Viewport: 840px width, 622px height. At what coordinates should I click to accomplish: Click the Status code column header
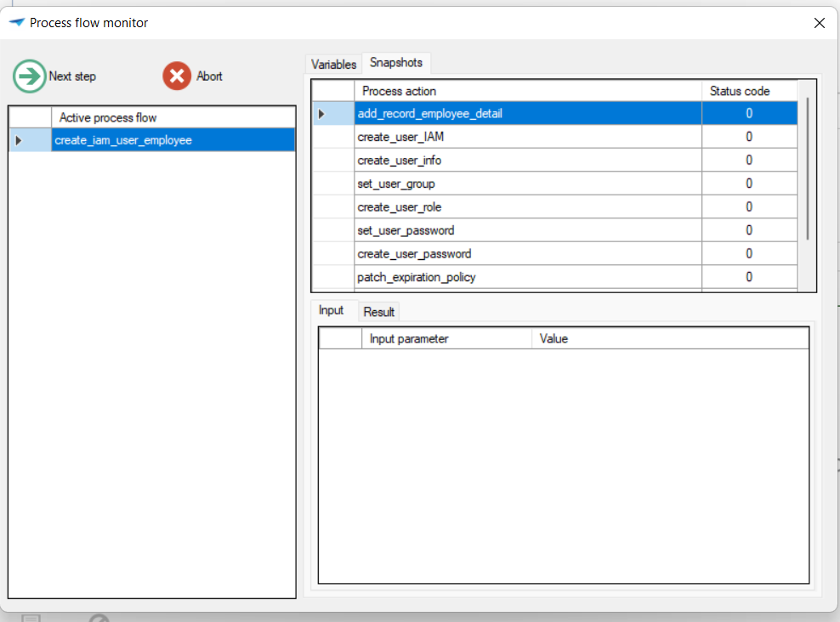coord(750,91)
